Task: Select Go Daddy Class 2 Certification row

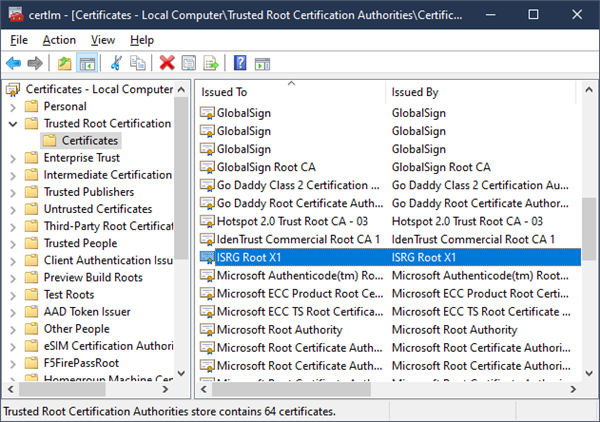Action: tap(390, 185)
